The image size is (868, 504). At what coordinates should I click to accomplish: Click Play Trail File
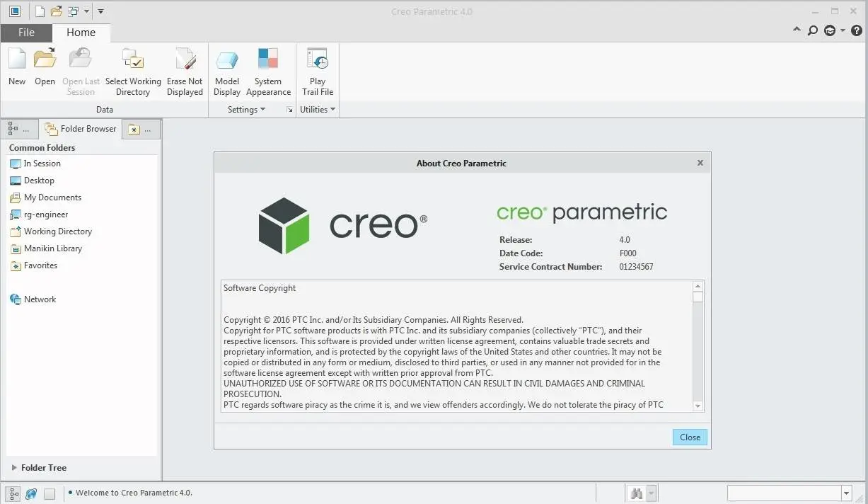[318, 71]
